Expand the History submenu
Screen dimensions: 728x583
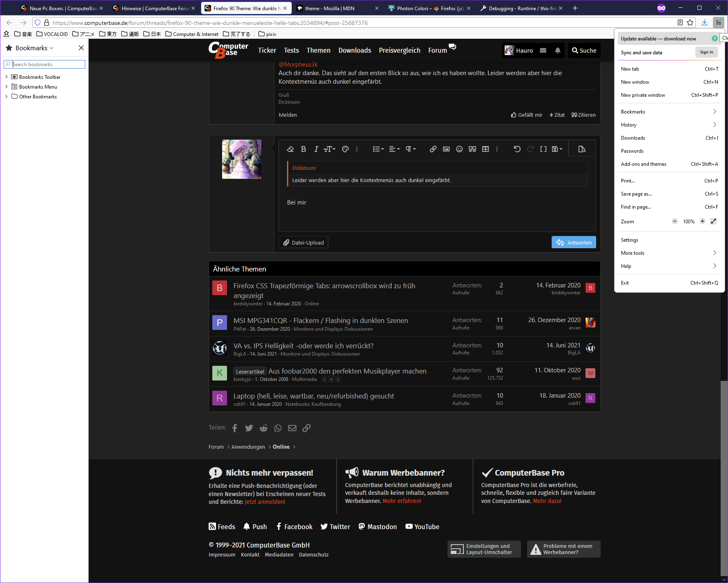tap(669, 125)
